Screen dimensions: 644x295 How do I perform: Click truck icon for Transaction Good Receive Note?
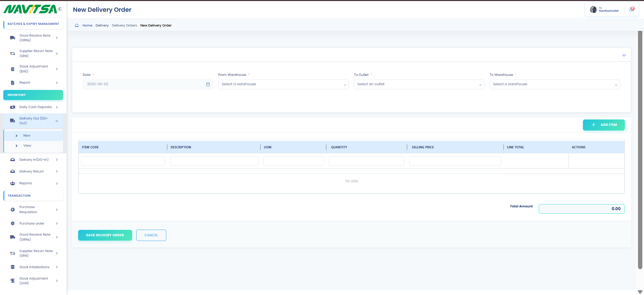(x=12, y=237)
